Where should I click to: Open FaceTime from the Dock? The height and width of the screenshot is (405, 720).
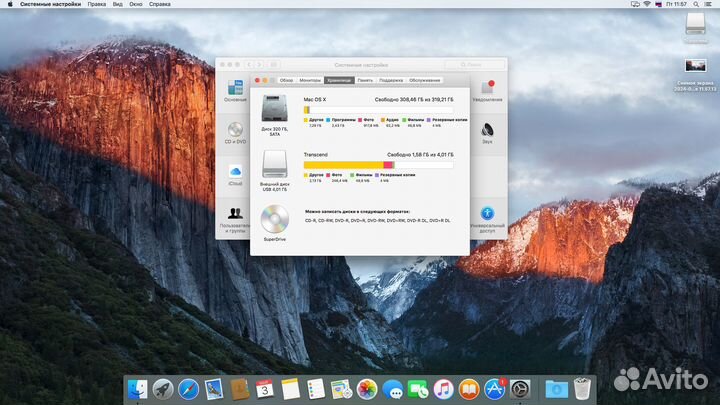coord(418,389)
